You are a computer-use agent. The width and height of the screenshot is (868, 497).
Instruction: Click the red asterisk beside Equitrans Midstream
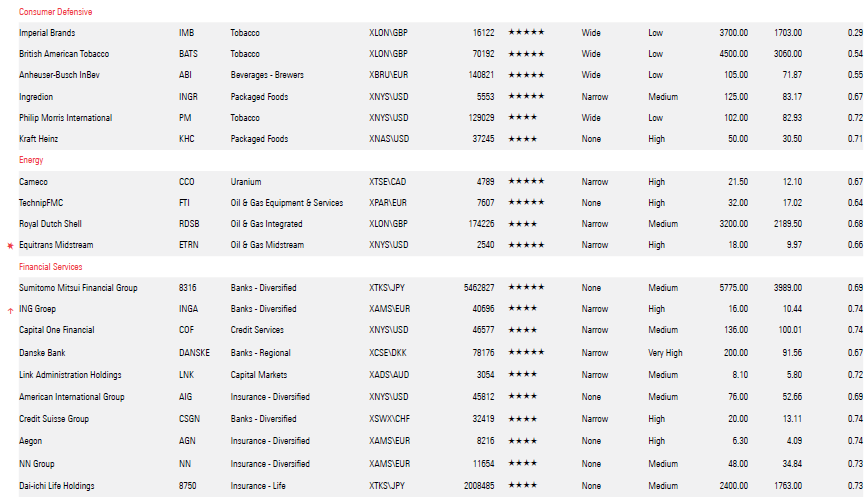click(10, 245)
